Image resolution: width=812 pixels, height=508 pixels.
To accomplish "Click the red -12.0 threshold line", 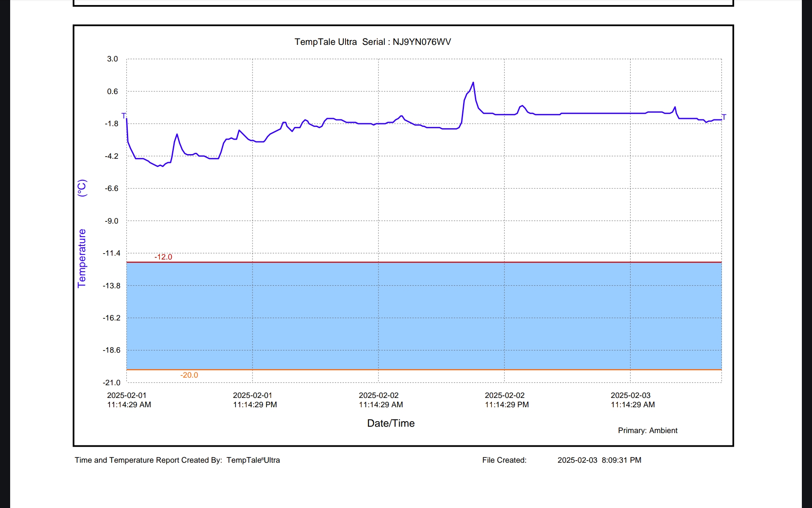I will coord(424,262).
